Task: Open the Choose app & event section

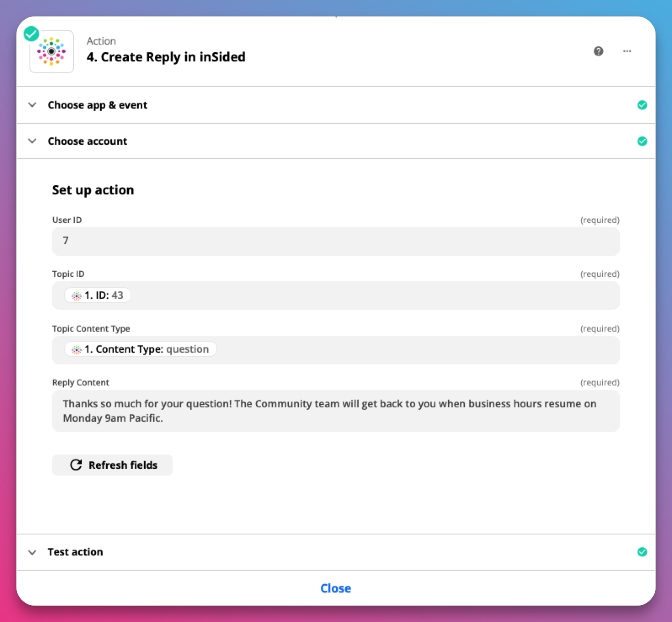Action: [x=336, y=105]
